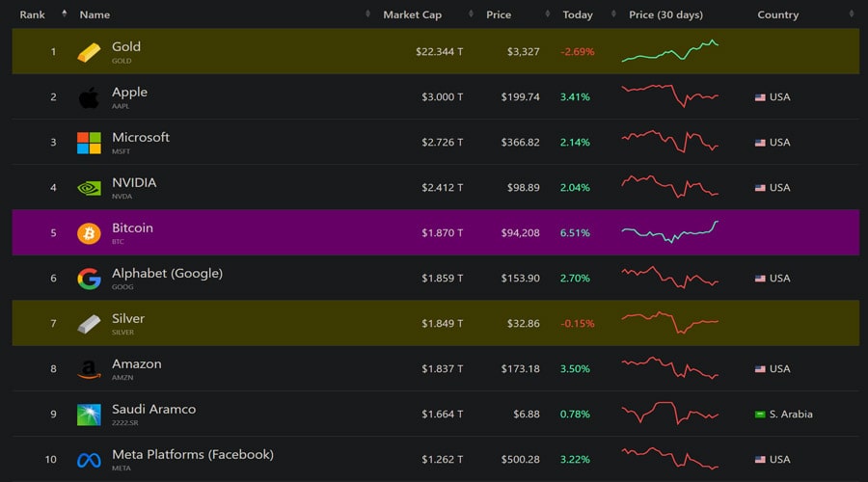
Task: Click the USA flag in NVIDIA row
Action: (760, 188)
